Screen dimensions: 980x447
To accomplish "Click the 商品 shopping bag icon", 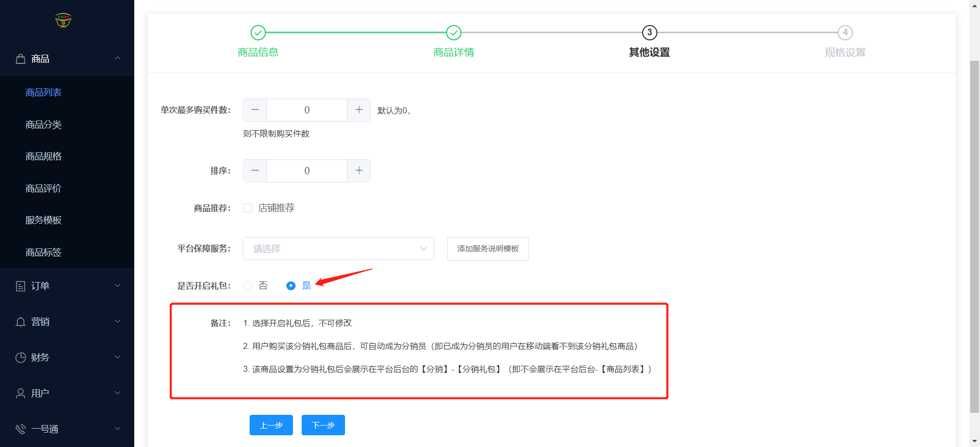I will 20,59.
